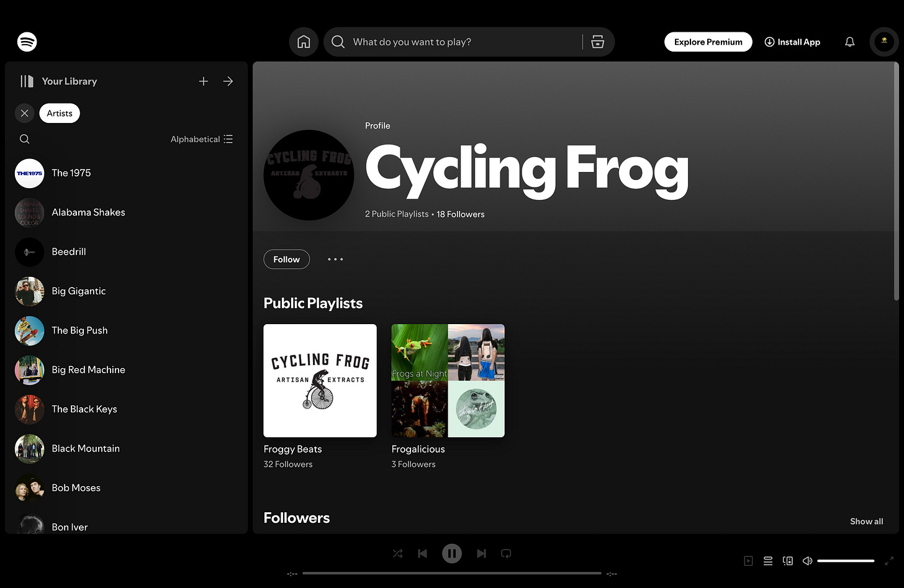Open Big Gigantic artist
Viewport: 904px width, 588px height.
(126, 291)
